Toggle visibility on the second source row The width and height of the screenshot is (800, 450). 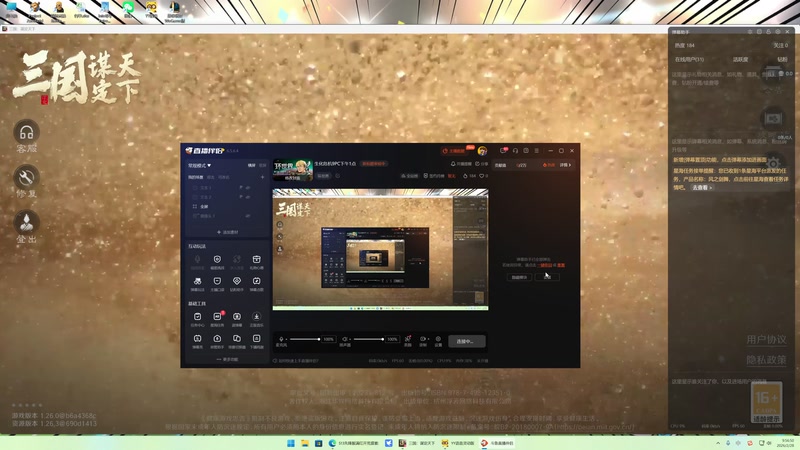248,197
